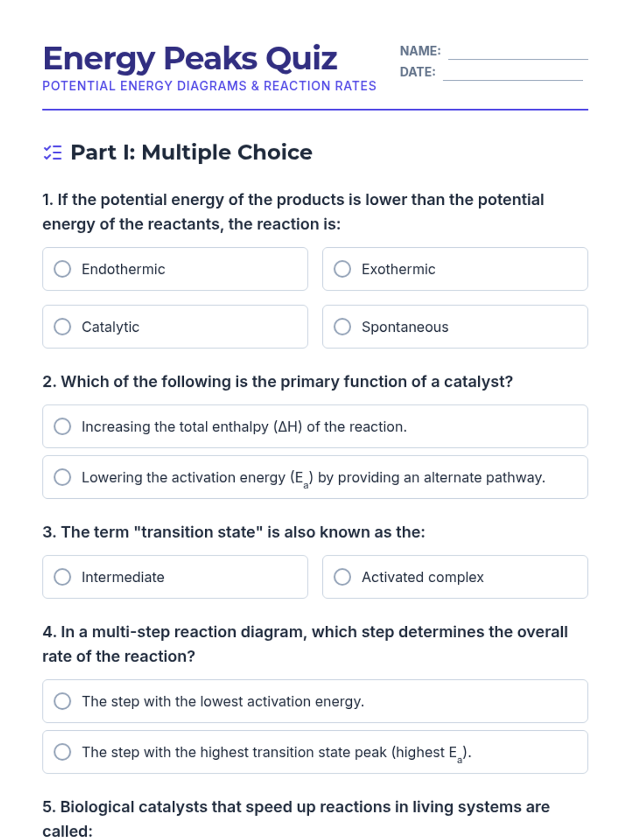This screenshot has width=630, height=840.
Task: Click the Energy Peaks Quiz title
Action: 190,58
